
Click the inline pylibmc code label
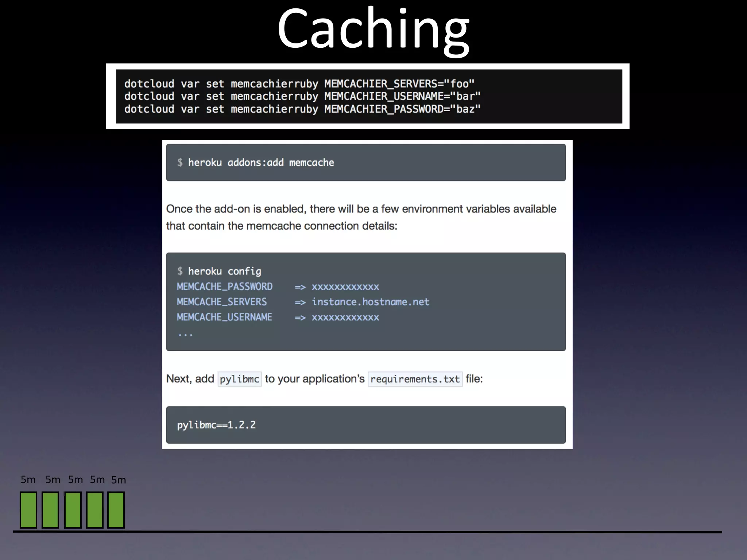coord(239,379)
